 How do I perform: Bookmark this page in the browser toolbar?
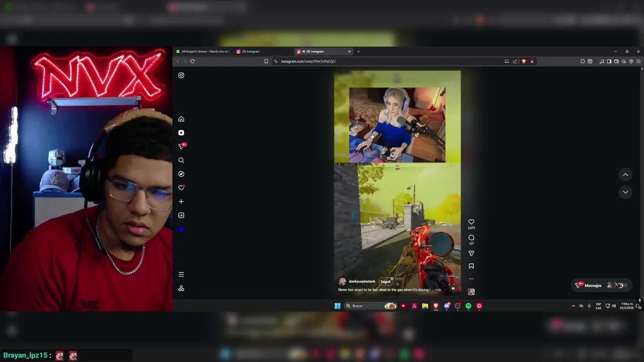point(266,61)
